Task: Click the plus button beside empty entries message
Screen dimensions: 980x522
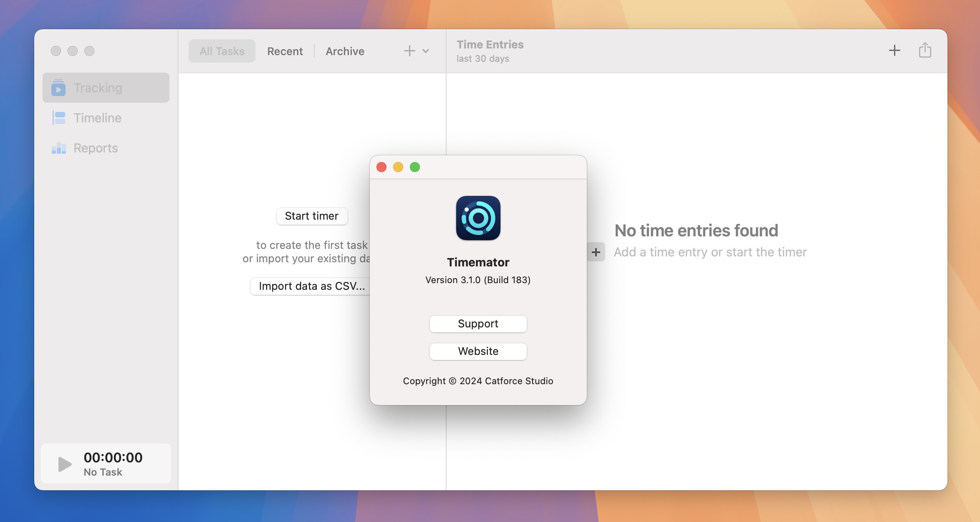Action: click(596, 252)
